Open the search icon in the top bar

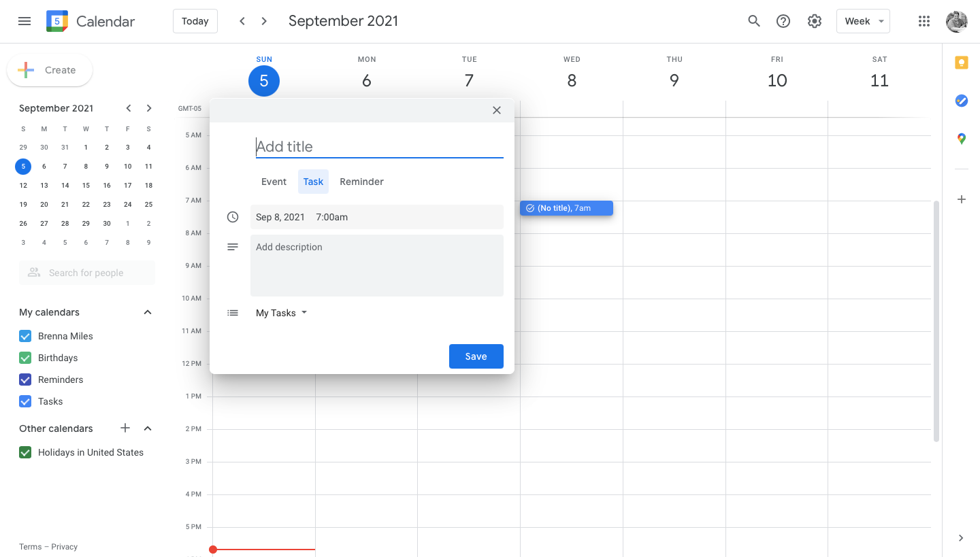753,21
